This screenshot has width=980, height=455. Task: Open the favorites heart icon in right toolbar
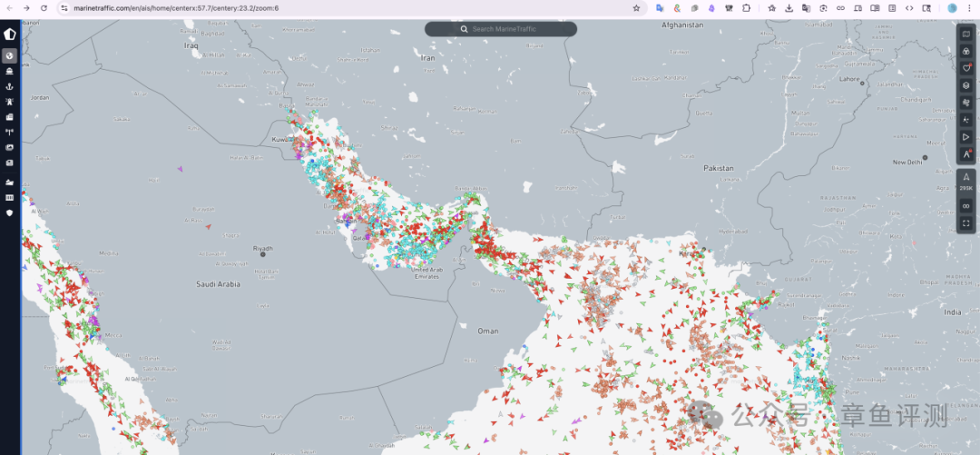click(x=966, y=67)
